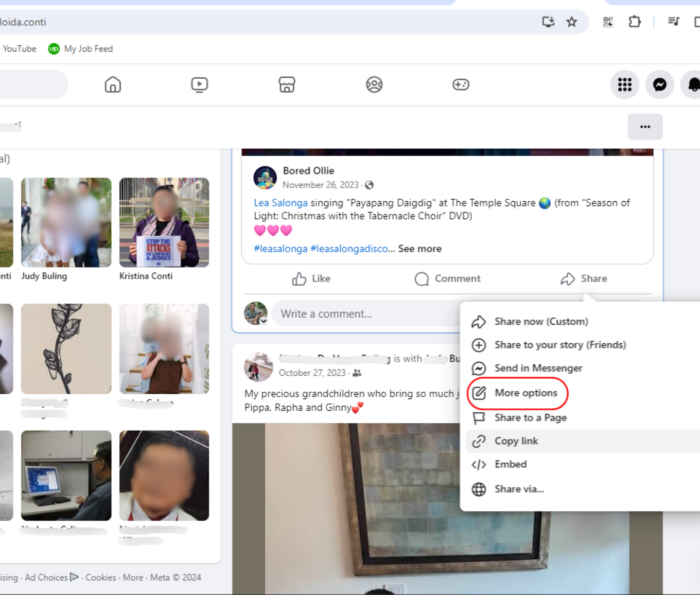Open the grandchildren post author avatar

pyautogui.click(x=258, y=367)
